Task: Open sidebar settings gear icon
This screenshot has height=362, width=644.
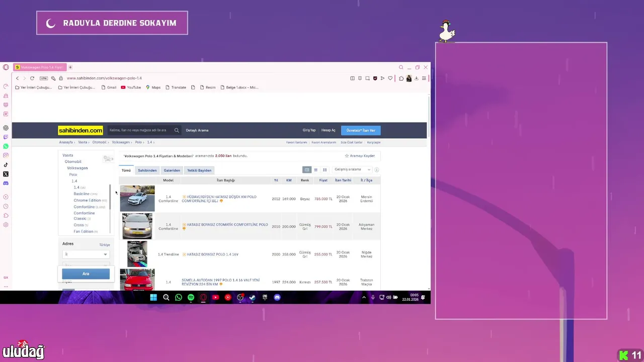Action: point(6,225)
